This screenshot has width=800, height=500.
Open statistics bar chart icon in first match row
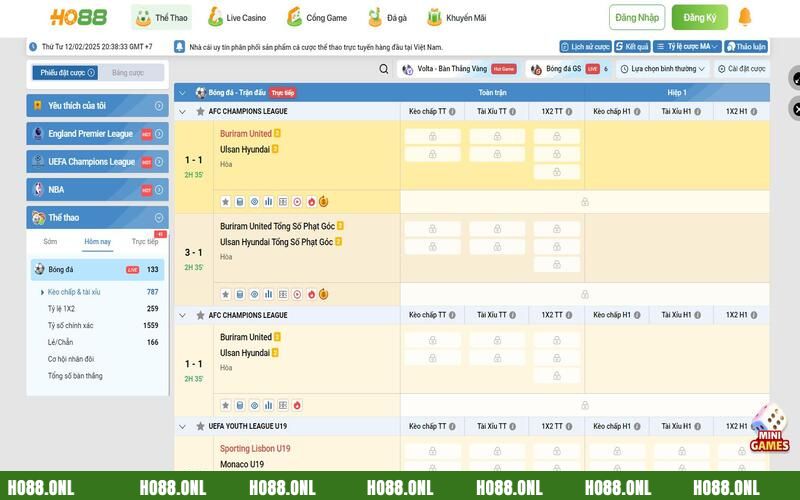click(x=268, y=202)
